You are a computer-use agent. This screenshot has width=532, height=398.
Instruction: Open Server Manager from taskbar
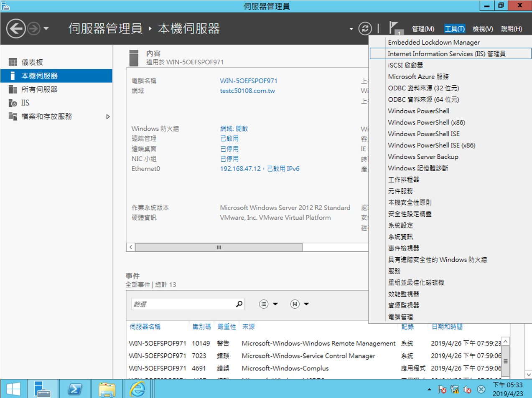coord(42,389)
